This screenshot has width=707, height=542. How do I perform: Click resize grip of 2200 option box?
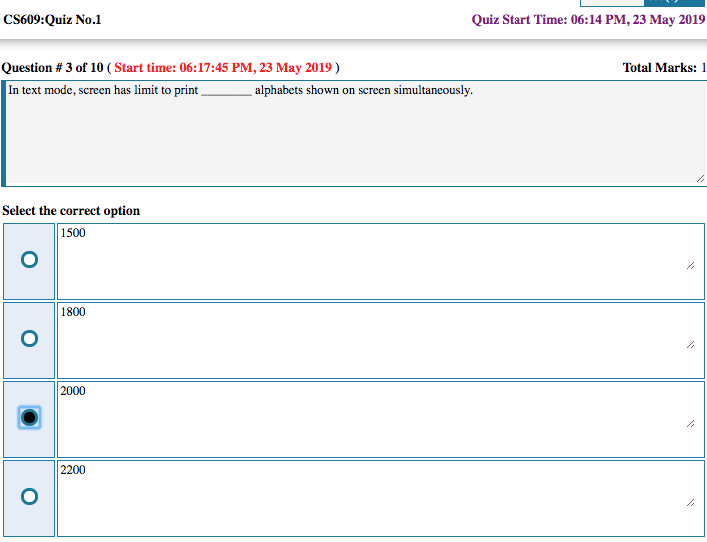coord(690,503)
